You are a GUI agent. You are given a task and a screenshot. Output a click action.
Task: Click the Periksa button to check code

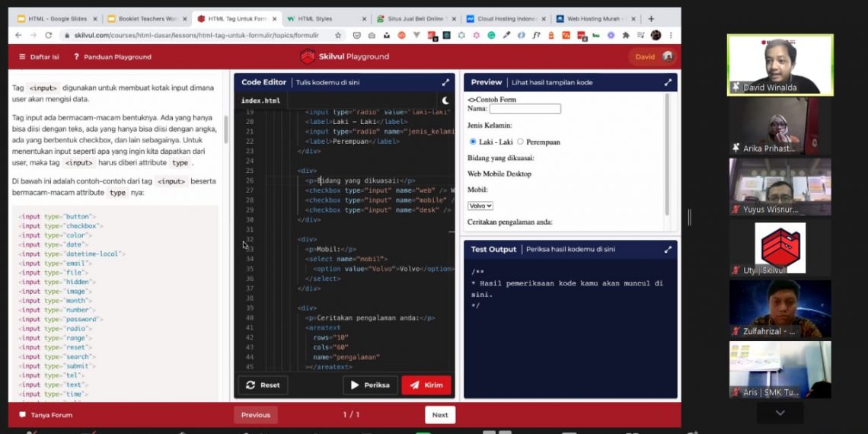click(x=370, y=385)
